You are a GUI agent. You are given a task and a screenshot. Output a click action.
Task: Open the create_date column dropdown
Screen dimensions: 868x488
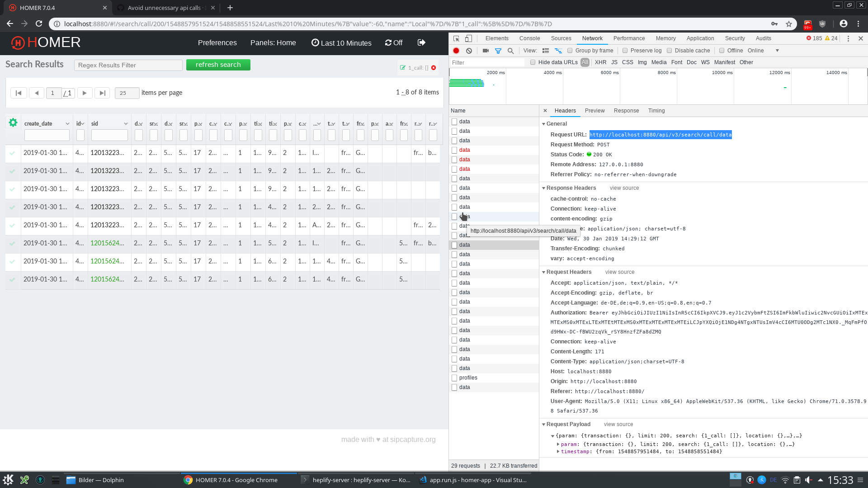(x=67, y=123)
